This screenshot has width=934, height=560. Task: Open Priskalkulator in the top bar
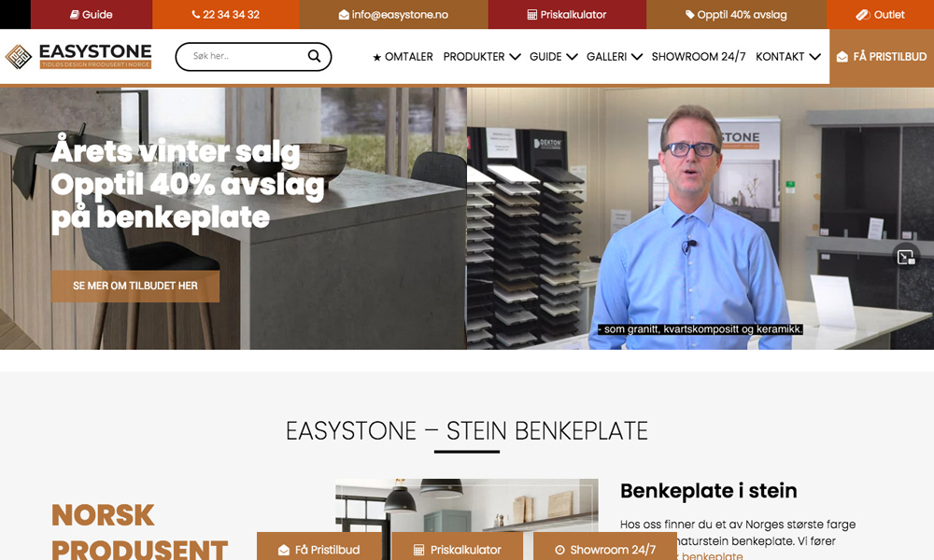[x=567, y=14]
